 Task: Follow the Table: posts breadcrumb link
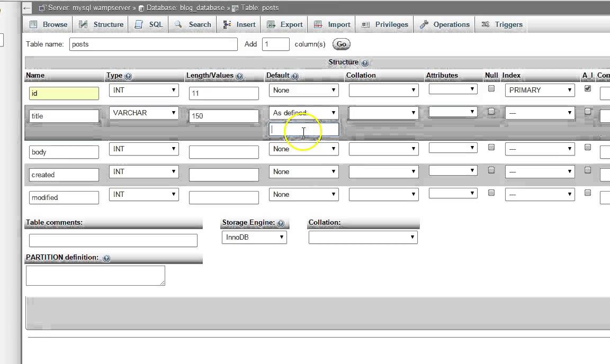coord(259,8)
